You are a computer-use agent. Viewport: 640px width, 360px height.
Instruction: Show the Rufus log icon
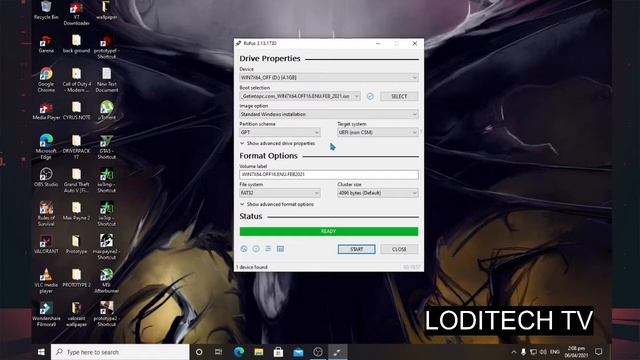(x=280, y=249)
